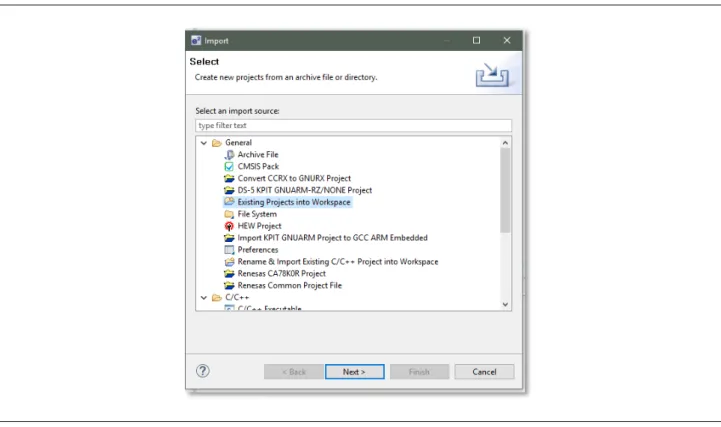Click the Finish button
The width and height of the screenshot is (721, 427).
click(x=419, y=372)
